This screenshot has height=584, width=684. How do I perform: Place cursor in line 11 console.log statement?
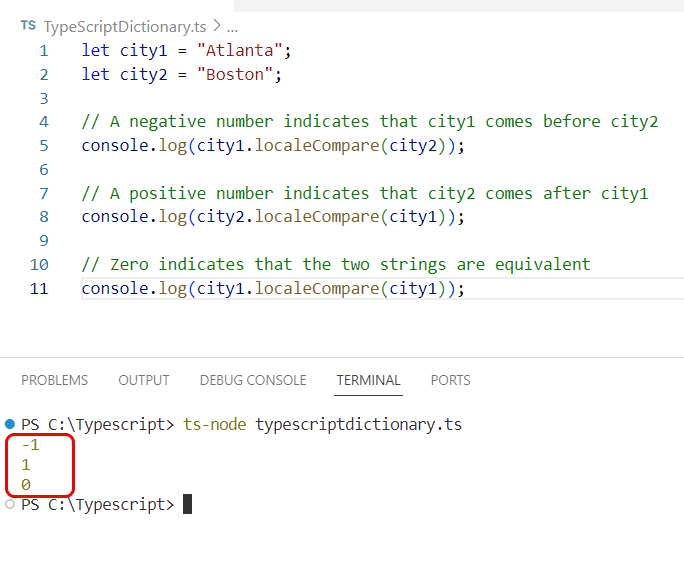[273, 289]
